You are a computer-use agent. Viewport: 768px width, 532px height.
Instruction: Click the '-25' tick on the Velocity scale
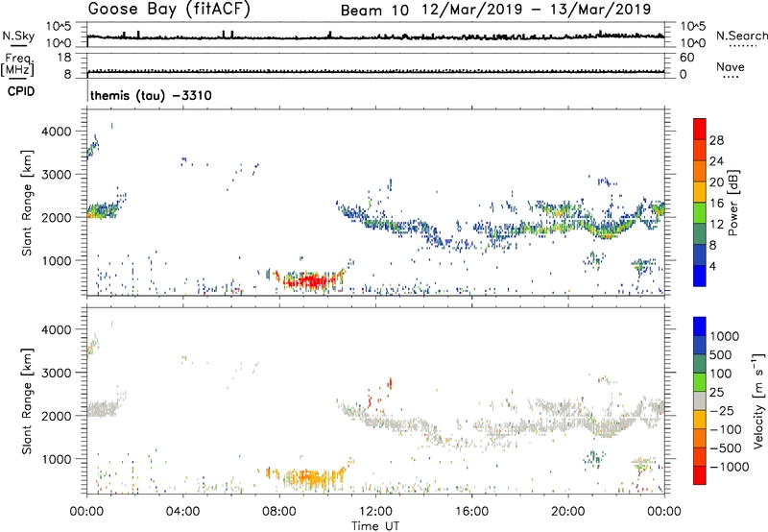click(x=725, y=411)
